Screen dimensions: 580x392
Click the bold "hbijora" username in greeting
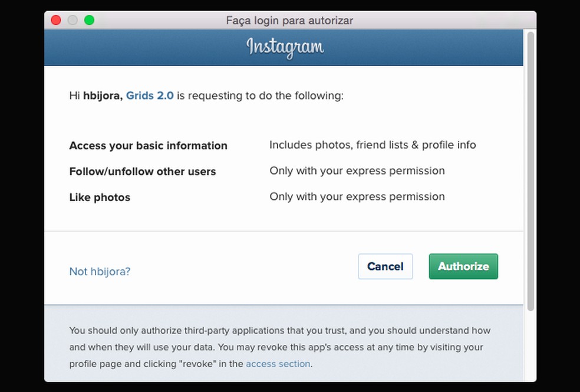pos(102,95)
